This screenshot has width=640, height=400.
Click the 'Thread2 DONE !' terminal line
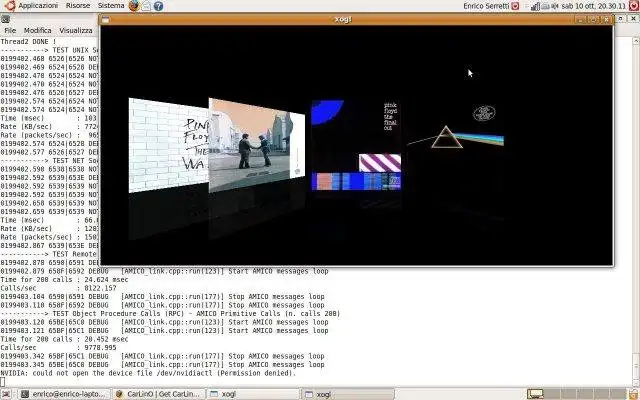point(28,41)
